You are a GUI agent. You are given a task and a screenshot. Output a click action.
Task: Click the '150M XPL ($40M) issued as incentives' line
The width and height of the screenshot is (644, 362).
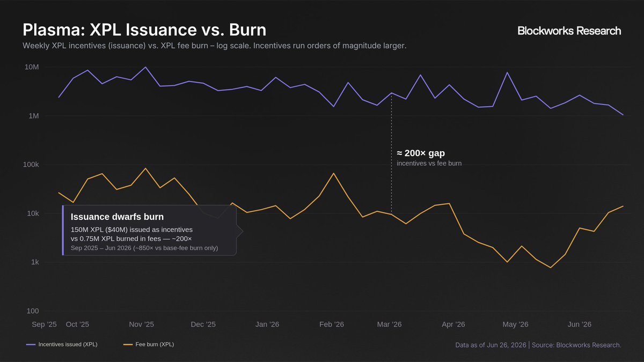(131, 230)
